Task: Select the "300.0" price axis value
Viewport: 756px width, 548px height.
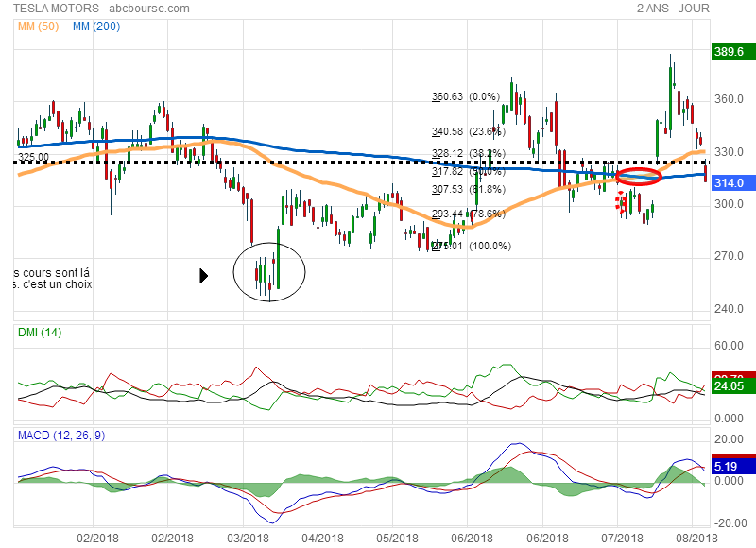Action: tap(729, 204)
